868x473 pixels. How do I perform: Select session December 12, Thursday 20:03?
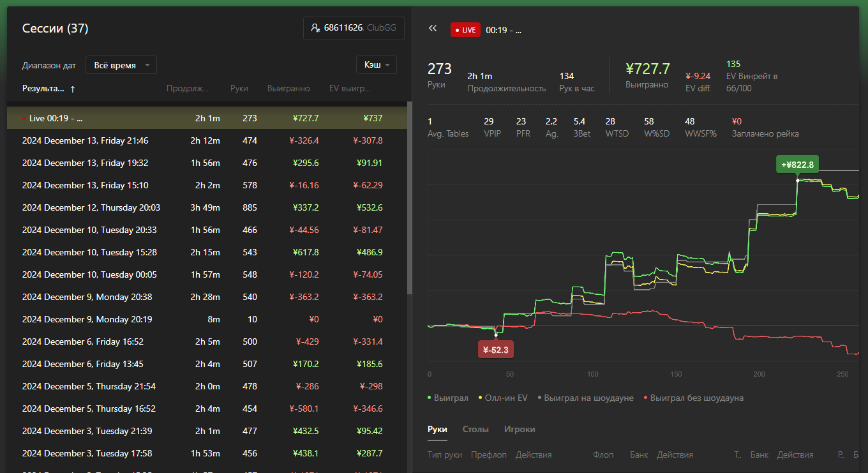pyautogui.click(x=207, y=207)
